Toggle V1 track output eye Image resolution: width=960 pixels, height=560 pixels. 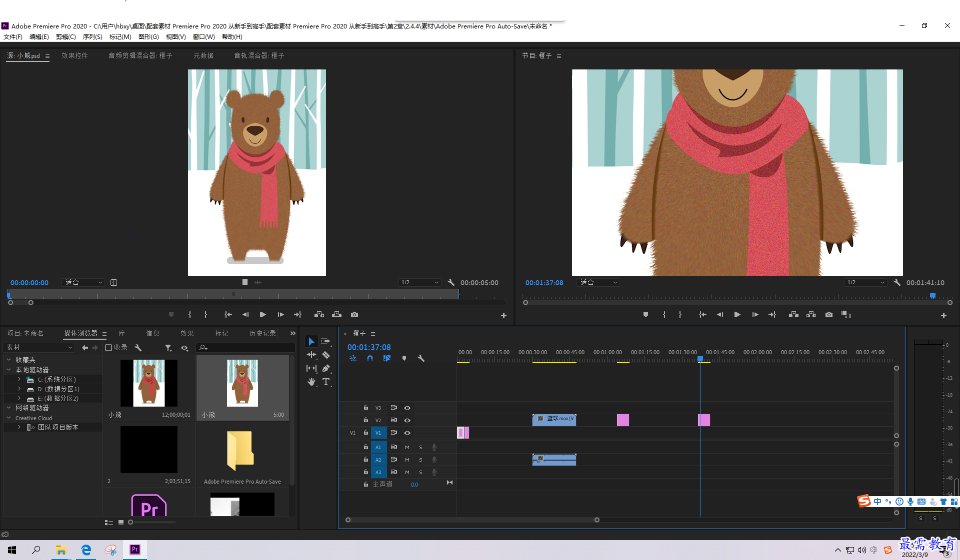point(407,433)
